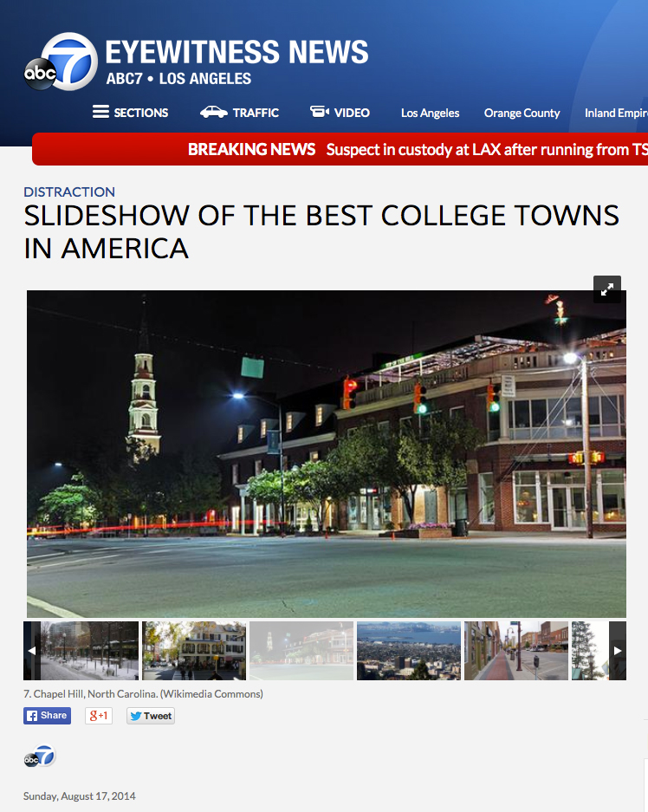Open the Sections hamburger menu
This screenshot has width=648, height=812.
131,113
